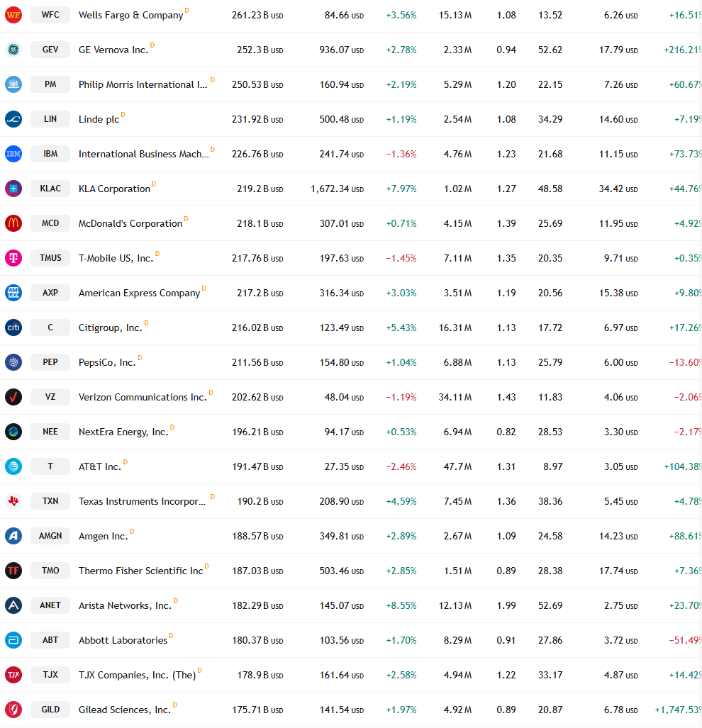This screenshot has height=728, width=702.
Task: Open the Thermo Fisher Scientific Inc link
Action: pos(140,571)
